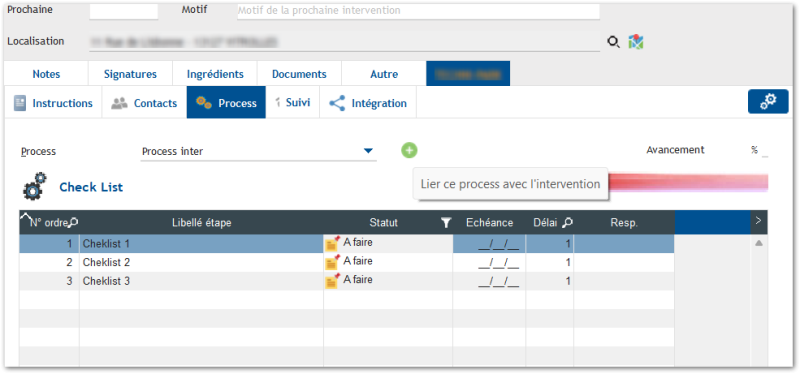The height and width of the screenshot is (374, 800).
Task: Click the filter funnel in Statut header
Action: click(x=446, y=222)
